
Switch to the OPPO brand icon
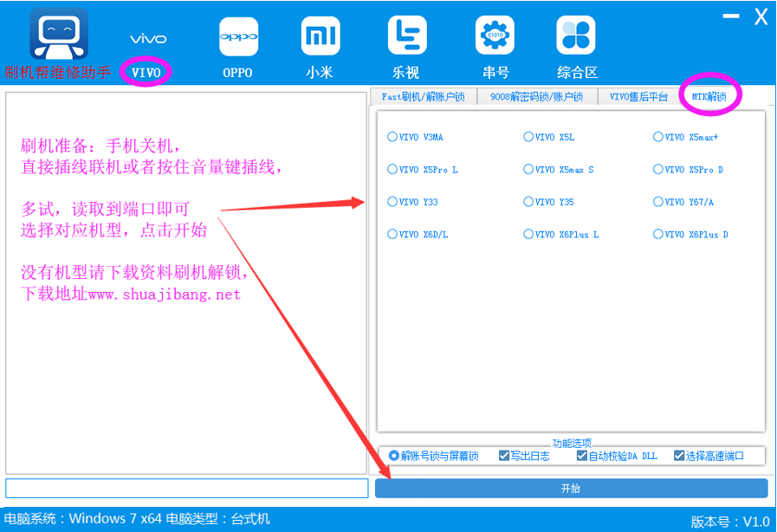[238, 36]
